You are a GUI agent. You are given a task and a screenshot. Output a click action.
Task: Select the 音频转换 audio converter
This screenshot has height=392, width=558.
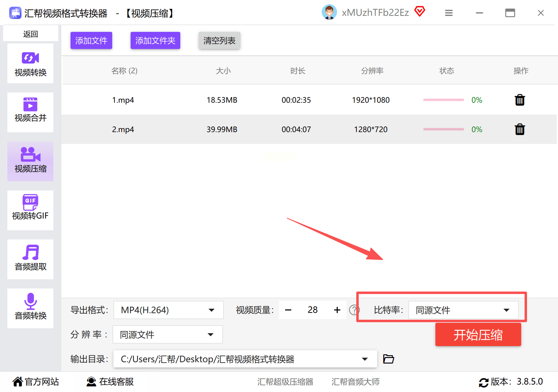[30, 308]
